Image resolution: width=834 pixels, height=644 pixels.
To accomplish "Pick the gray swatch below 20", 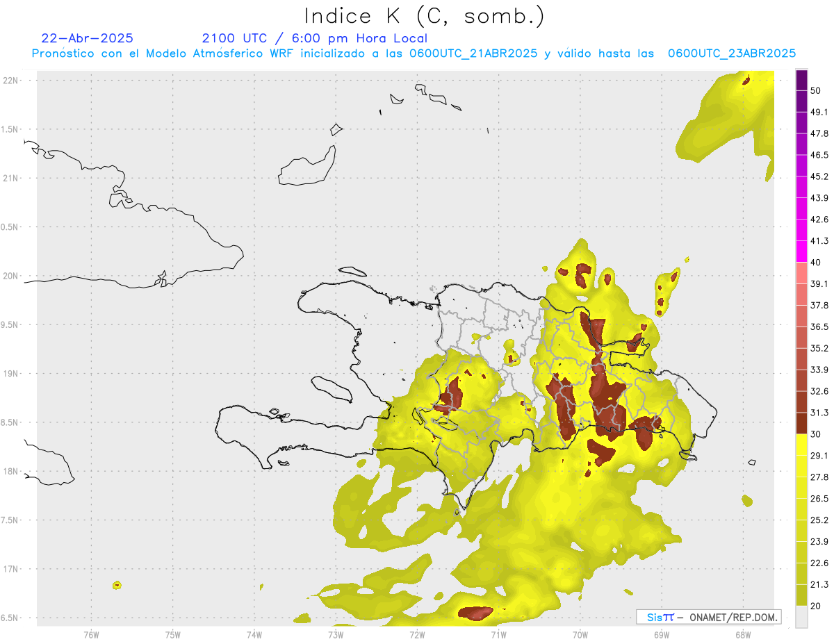I will pos(802,616).
